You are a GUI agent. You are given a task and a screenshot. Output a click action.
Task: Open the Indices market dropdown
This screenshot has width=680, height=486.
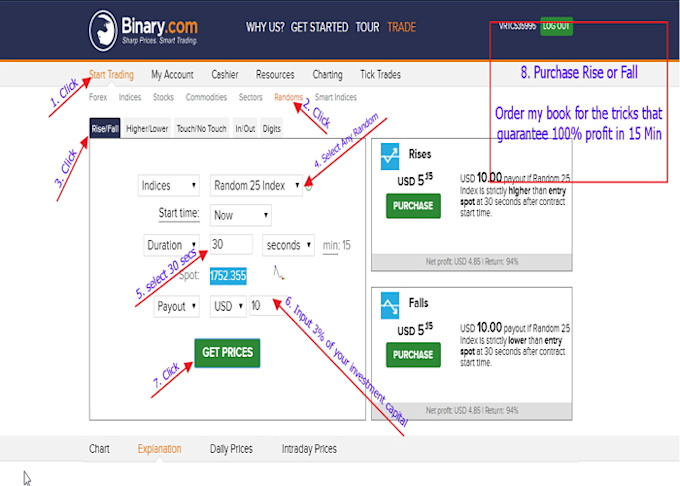[169, 186]
